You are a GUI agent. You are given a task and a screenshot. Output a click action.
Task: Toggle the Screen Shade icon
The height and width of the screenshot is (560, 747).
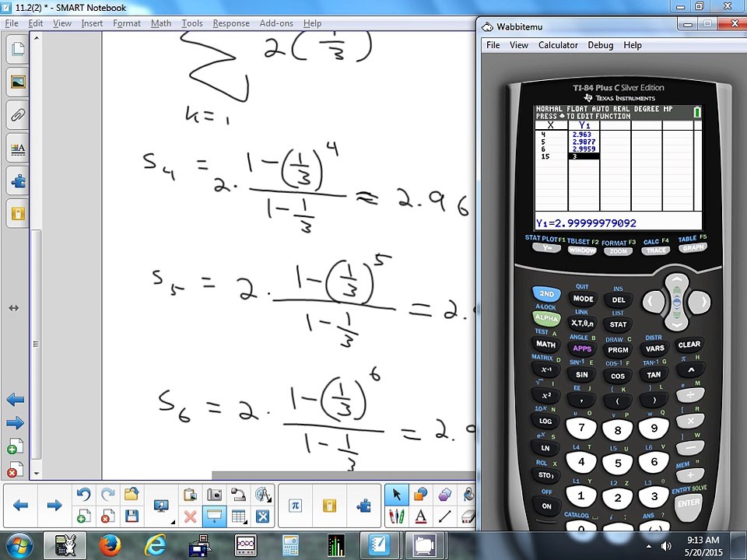click(215, 516)
